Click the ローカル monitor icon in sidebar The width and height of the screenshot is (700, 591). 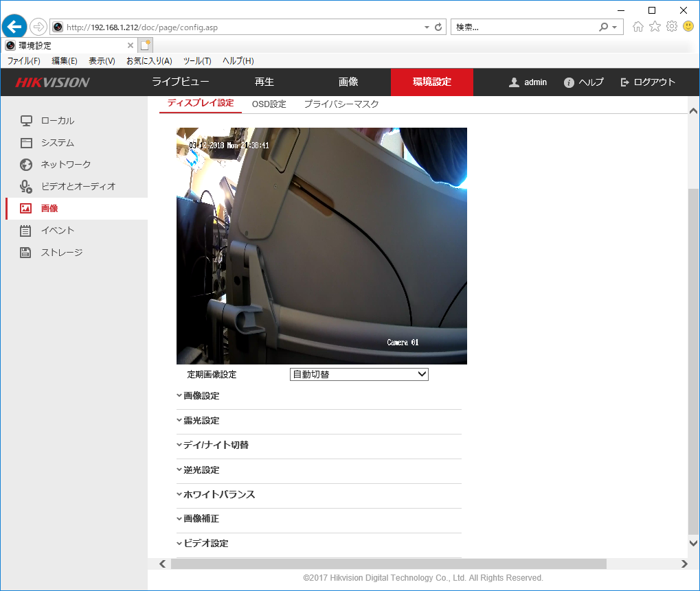pos(26,121)
